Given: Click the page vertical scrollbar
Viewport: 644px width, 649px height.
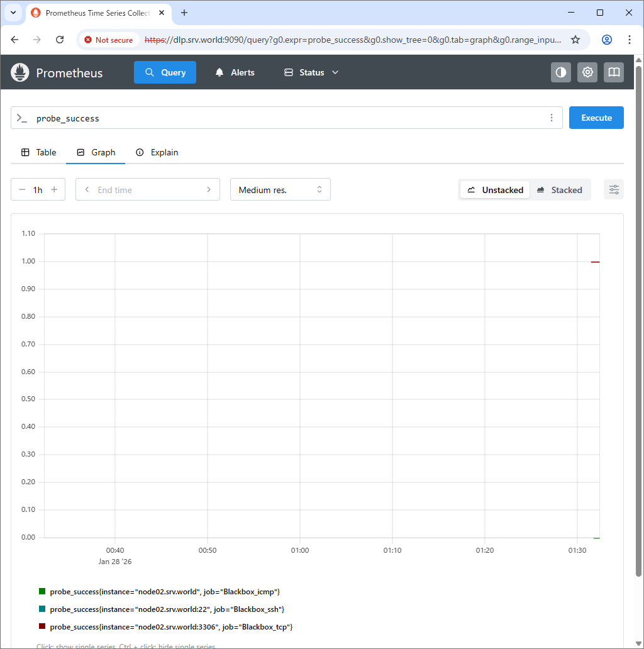Looking at the screenshot, I should point(638,320).
